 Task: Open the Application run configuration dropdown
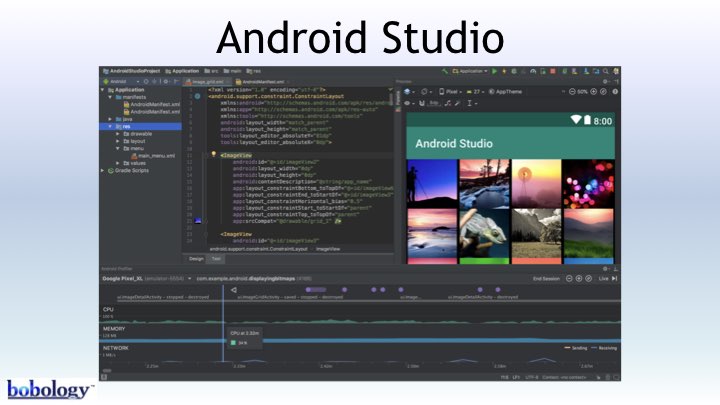coord(470,71)
